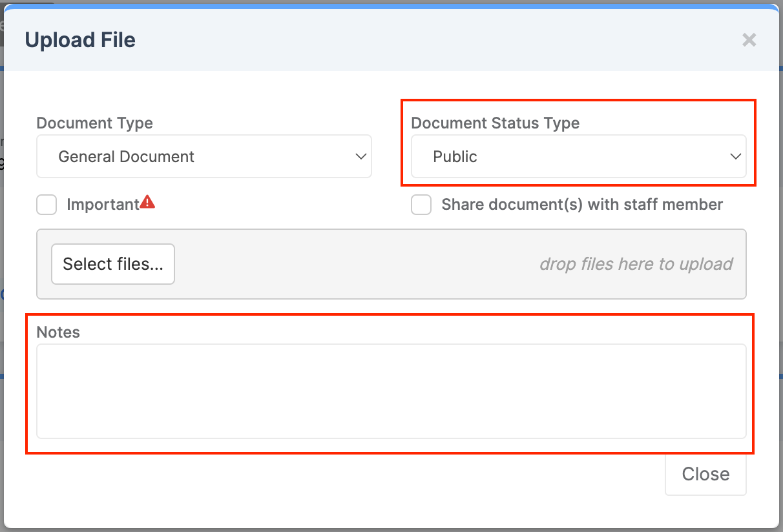Click the X to dismiss the Upload File dialog

click(x=749, y=39)
